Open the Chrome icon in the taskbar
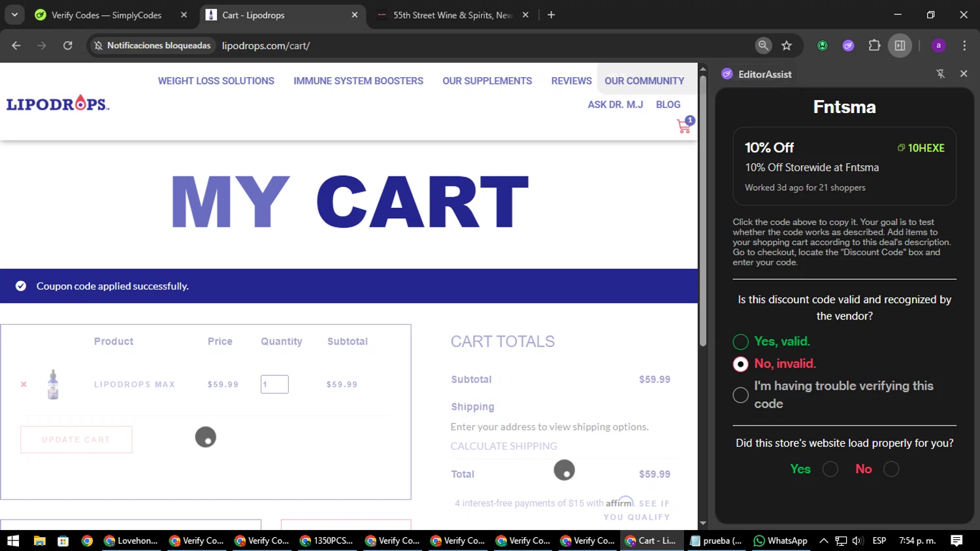Screen dimensions: 980x551 click(87, 541)
